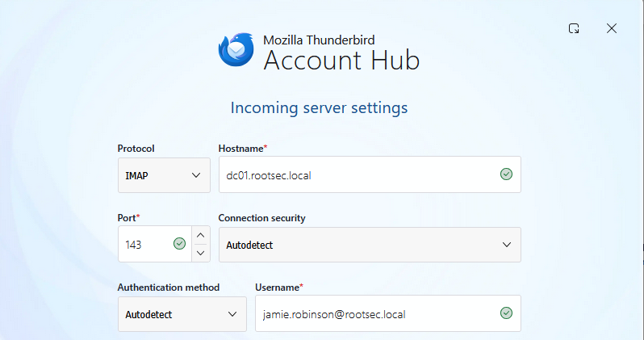Click the Authentication method label
The image size is (644, 340).
click(x=169, y=288)
